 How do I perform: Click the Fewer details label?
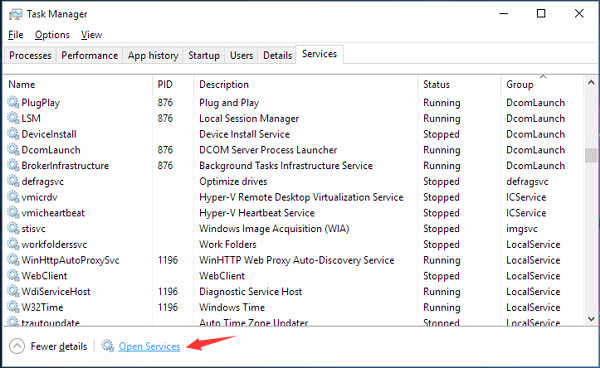[59, 346]
